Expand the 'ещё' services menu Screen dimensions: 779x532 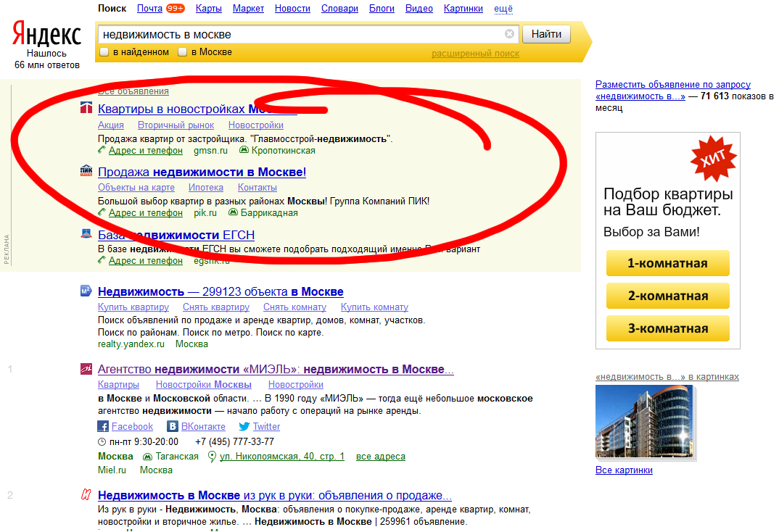click(x=503, y=9)
